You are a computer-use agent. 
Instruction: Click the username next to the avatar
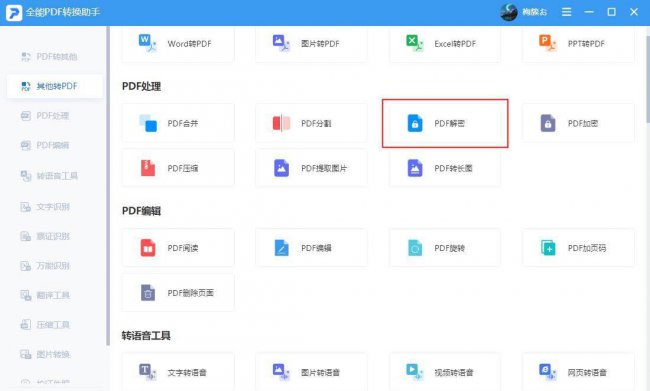click(x=534, y=12)
